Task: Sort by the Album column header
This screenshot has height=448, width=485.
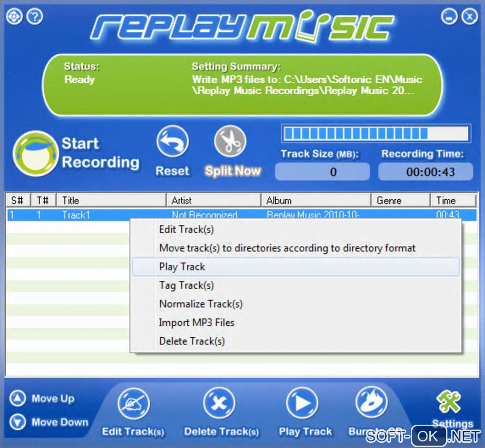Action: tap(316, 201)
